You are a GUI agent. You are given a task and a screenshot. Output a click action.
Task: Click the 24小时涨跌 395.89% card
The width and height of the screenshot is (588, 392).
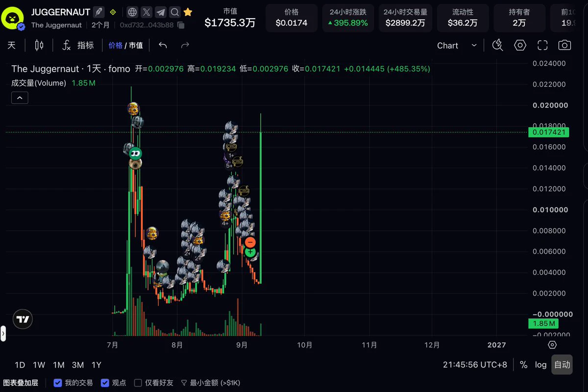pyautogui.click(x=348, y=18)
